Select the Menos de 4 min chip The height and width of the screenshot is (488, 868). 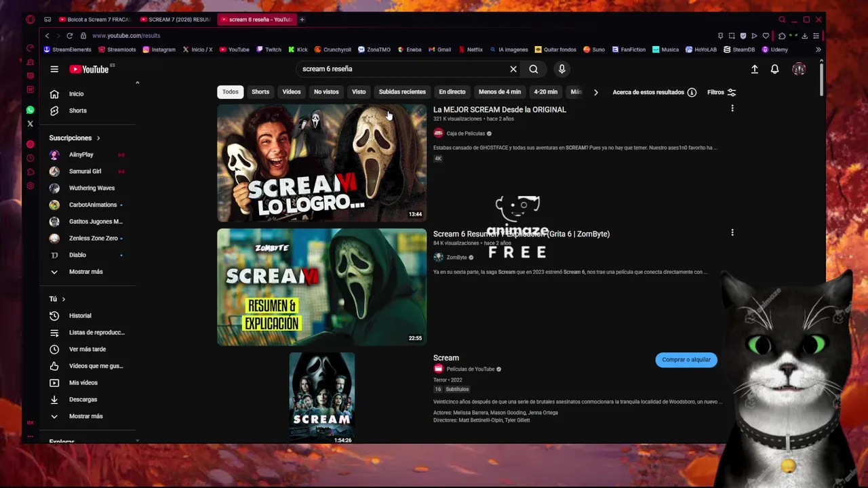[x=500, y=92]
